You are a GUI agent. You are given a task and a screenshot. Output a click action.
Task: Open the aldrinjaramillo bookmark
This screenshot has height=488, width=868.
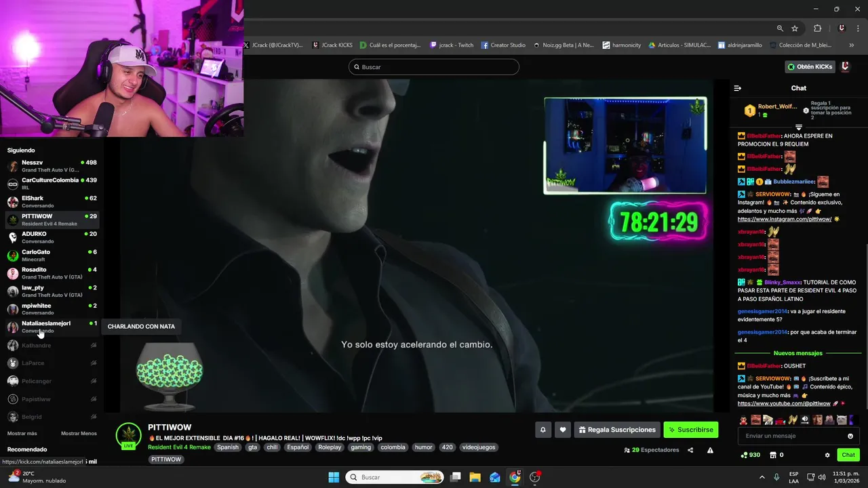click(740, 45)
